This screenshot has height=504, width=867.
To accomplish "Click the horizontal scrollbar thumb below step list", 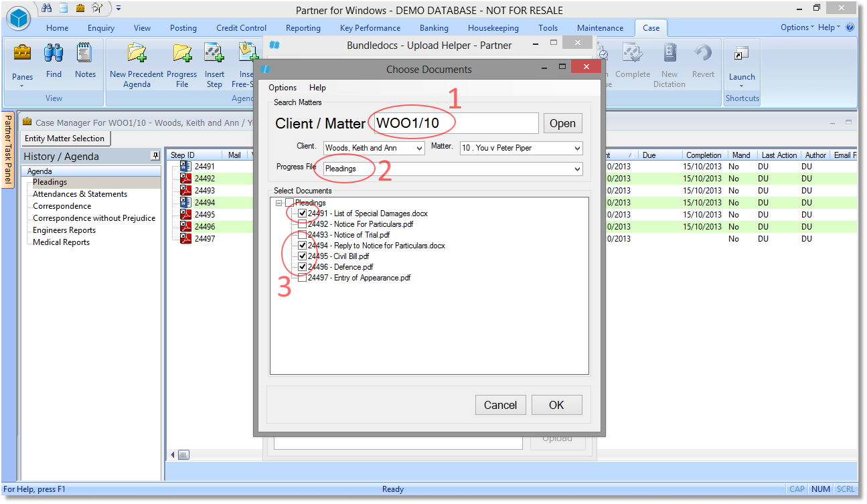I will click(183, 455).
